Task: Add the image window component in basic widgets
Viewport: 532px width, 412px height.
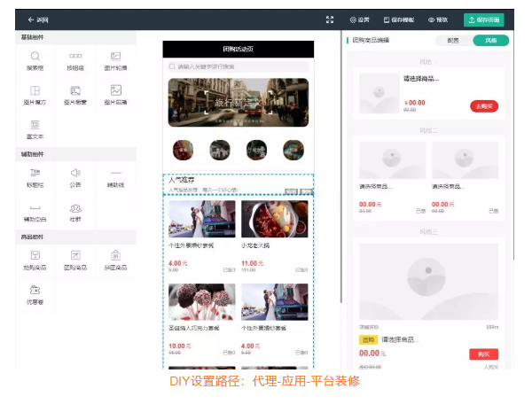Action: pos(75,95)
